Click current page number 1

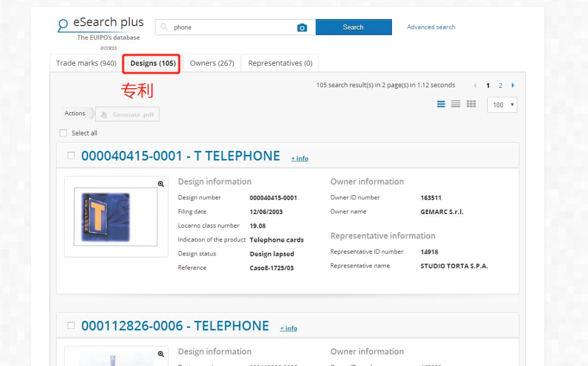click(x=487, y=86)
